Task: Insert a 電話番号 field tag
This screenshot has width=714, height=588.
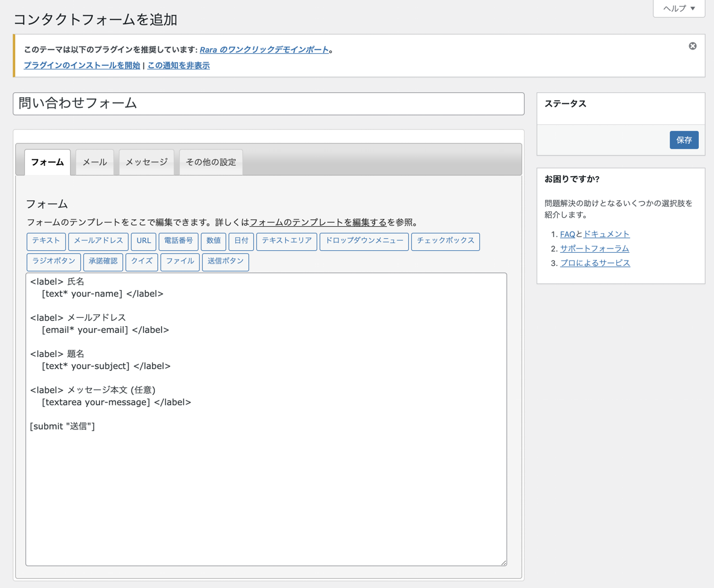Action: click(178, 241)
